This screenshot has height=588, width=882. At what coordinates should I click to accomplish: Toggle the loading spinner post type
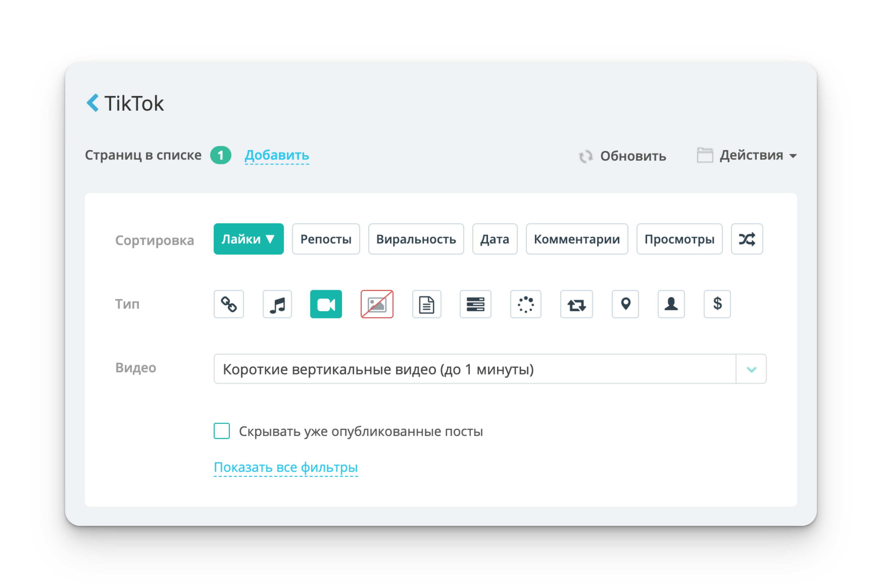pos(525,304)
